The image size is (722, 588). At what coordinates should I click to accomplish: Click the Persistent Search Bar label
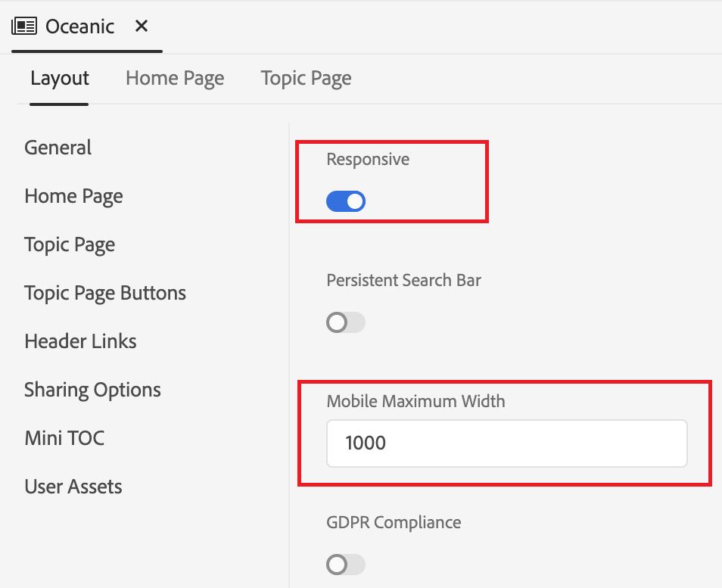(x=403, y=280)
